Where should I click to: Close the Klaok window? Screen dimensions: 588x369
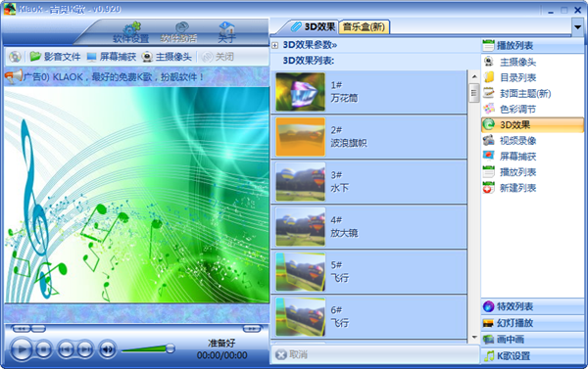tap(578, 10)
